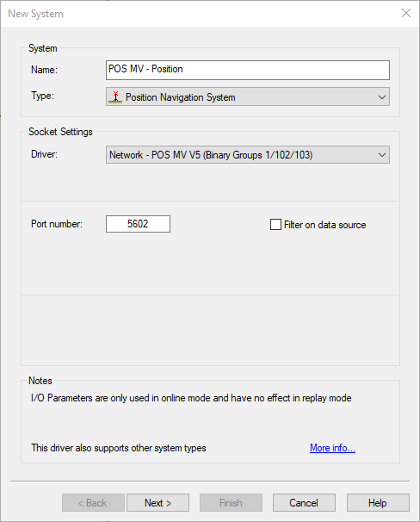Click the Port number label
The image size is (420, 522).
point(57,224)
